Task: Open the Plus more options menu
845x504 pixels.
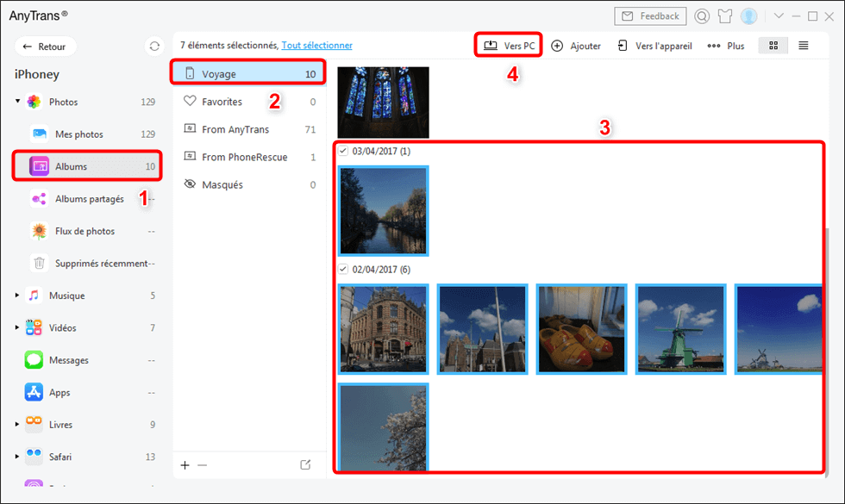Action: tap(725, 46)
